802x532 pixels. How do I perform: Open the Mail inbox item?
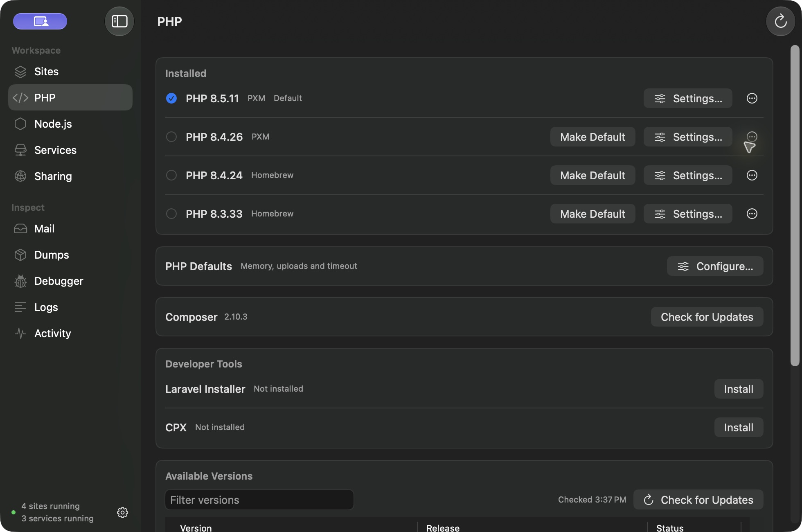[x=70, y=228]
